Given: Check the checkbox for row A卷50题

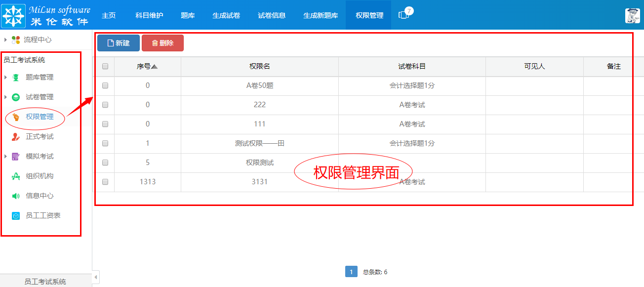Looking at the screenshot, I should coord(104,85).
